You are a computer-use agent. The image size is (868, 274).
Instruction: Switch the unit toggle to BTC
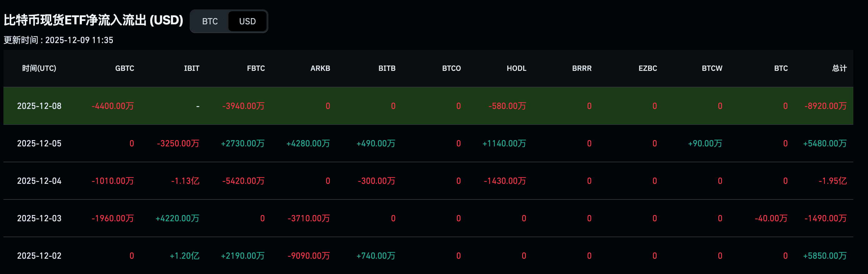pos(210,21)
